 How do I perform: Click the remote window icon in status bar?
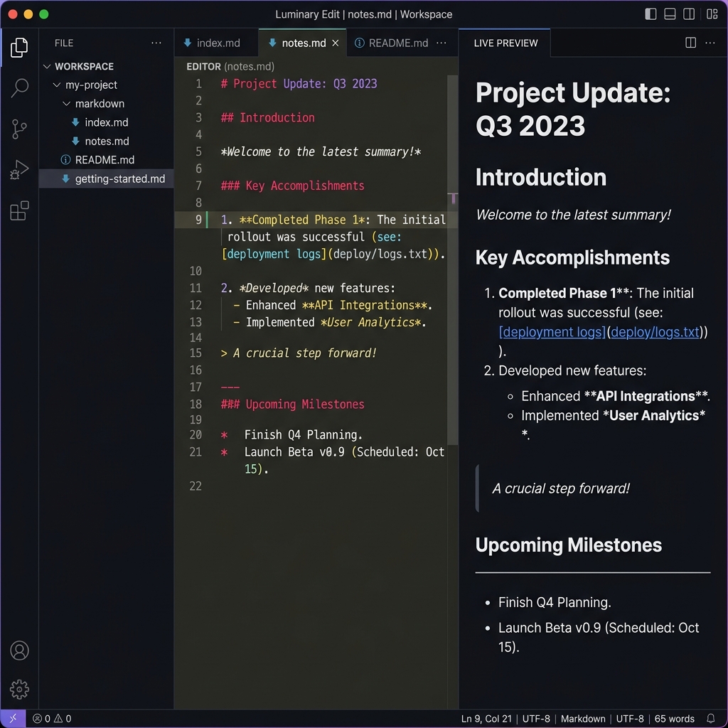pyautogui.click(x=13, y=718)
